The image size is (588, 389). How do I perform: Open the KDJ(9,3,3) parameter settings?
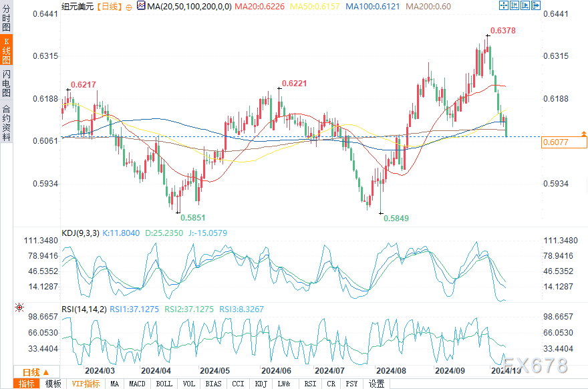click(80, 233)
